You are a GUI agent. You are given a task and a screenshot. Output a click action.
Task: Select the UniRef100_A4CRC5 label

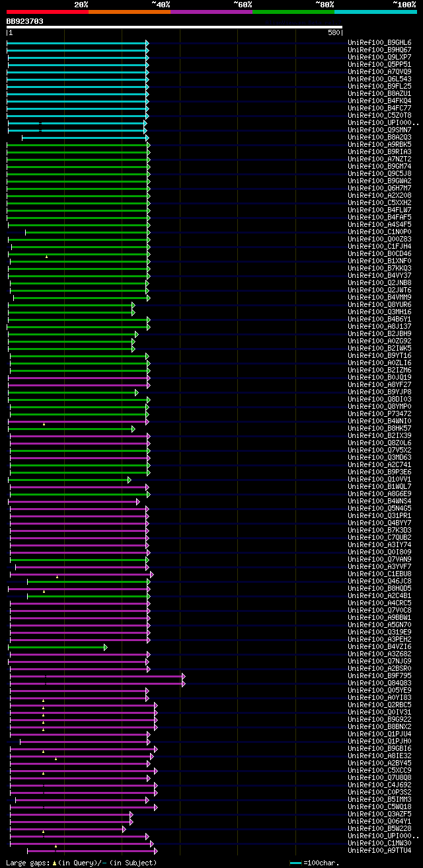(x=379, y=603)
